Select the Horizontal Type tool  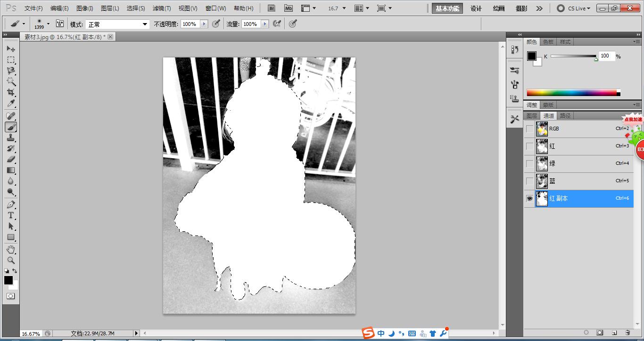coord(11,216)
